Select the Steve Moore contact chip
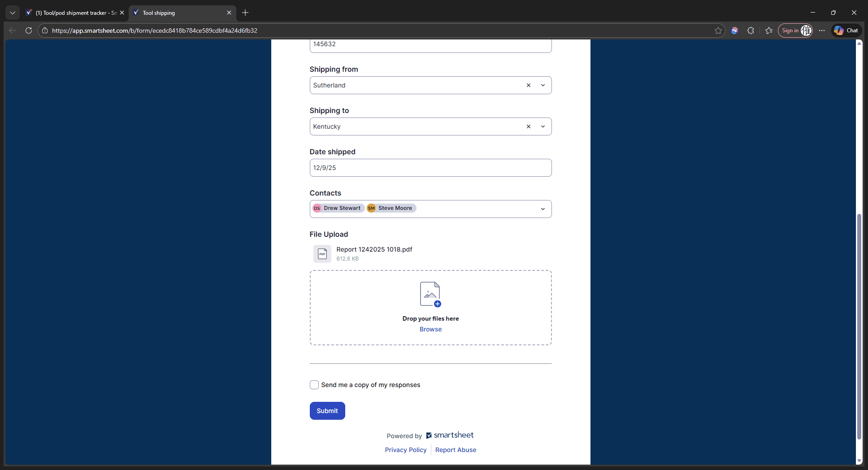The width and height of the screenshot is (868, 470). [x=391, y=208]
